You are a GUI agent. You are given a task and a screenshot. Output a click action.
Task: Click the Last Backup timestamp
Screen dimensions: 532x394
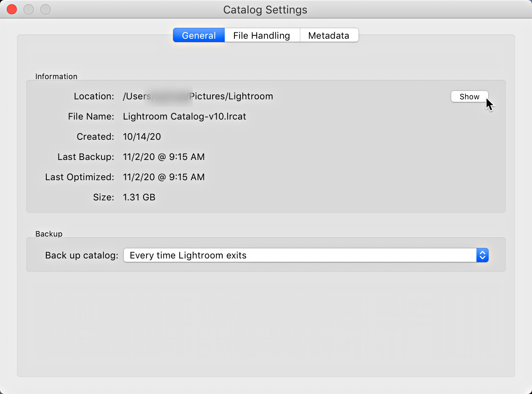click(164, 157)
